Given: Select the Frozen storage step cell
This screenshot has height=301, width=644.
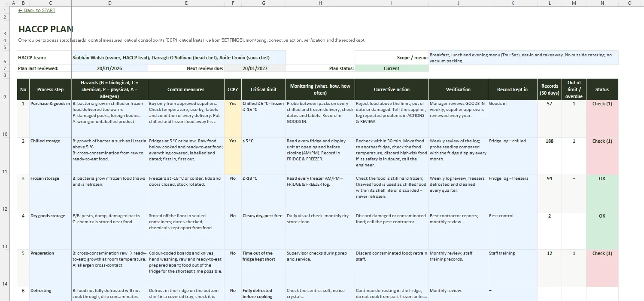Looking at the screenshot, I should click(x=51, y=193).
